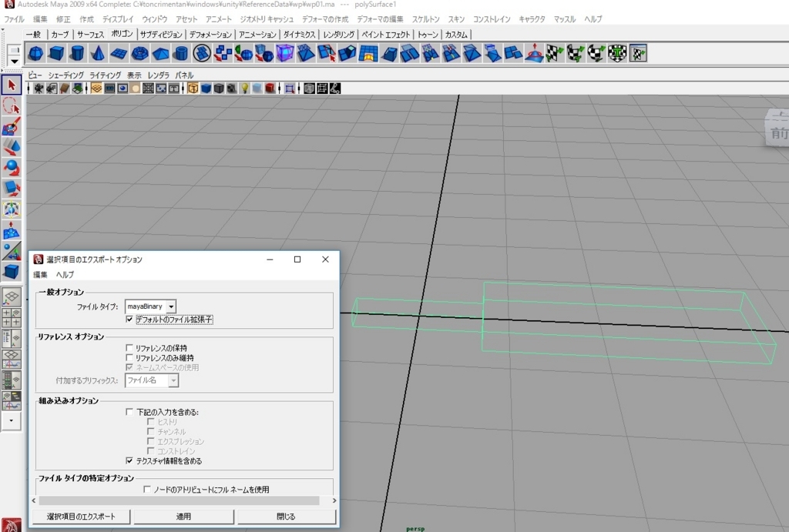Create a polygon torus from the shelf
Screen dimensions: 789x532
[139, 53]
